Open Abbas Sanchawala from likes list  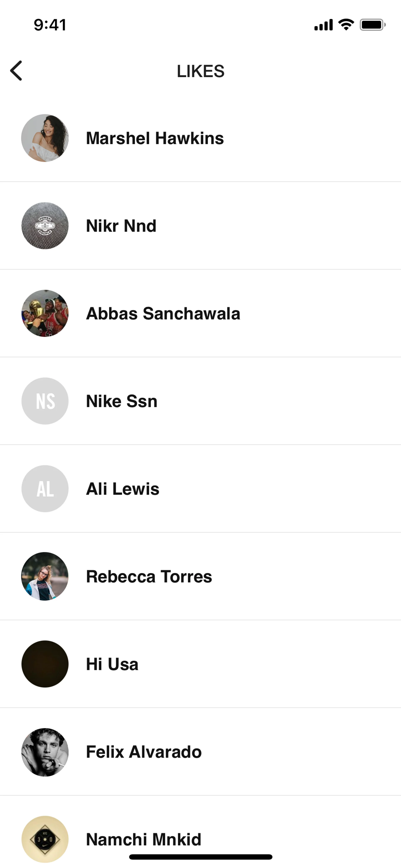coord(163,313)
